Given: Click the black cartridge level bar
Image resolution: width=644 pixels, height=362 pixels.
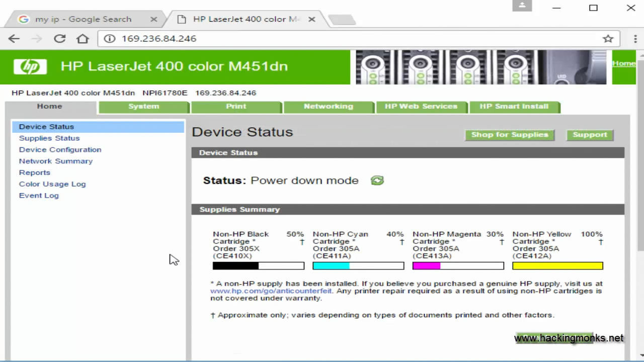Looking at the screenshot, I should point(259,266).
